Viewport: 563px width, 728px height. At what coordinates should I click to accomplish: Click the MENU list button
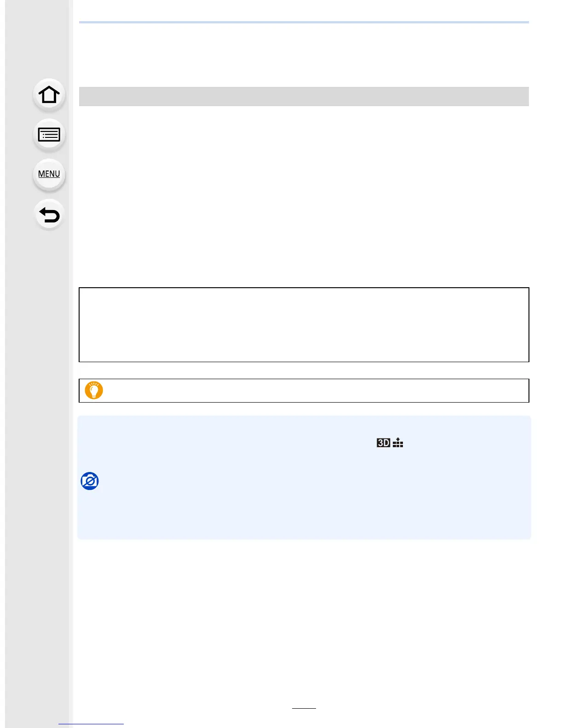[49, 174]
